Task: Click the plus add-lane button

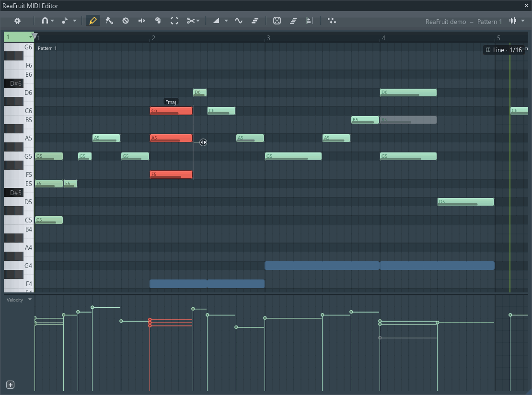Action: click(11, 385)
